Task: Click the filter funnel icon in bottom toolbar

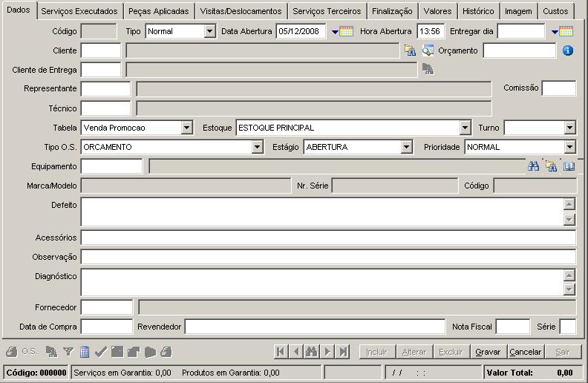Action: (68, 352)
